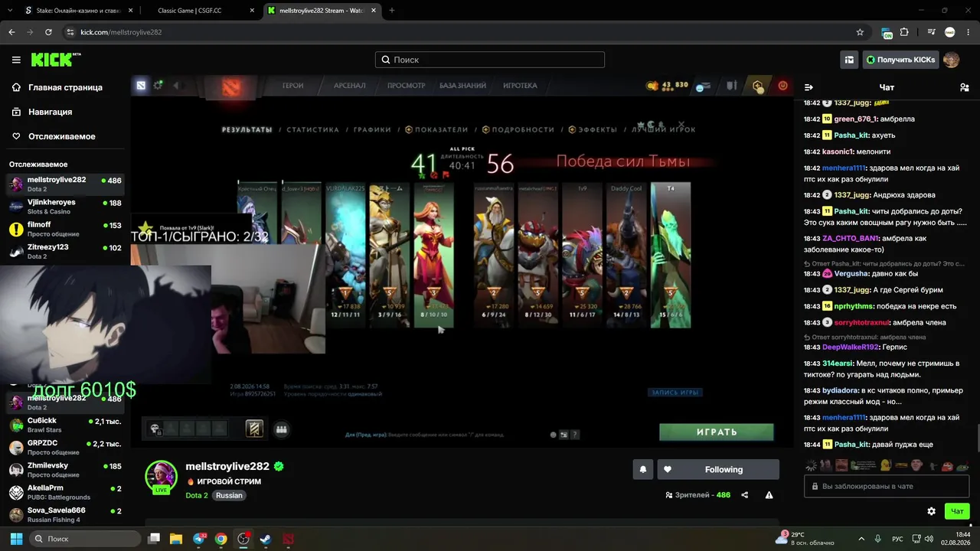
Task: Go to Kick home via the logo
Action: [x=56, y=60]
